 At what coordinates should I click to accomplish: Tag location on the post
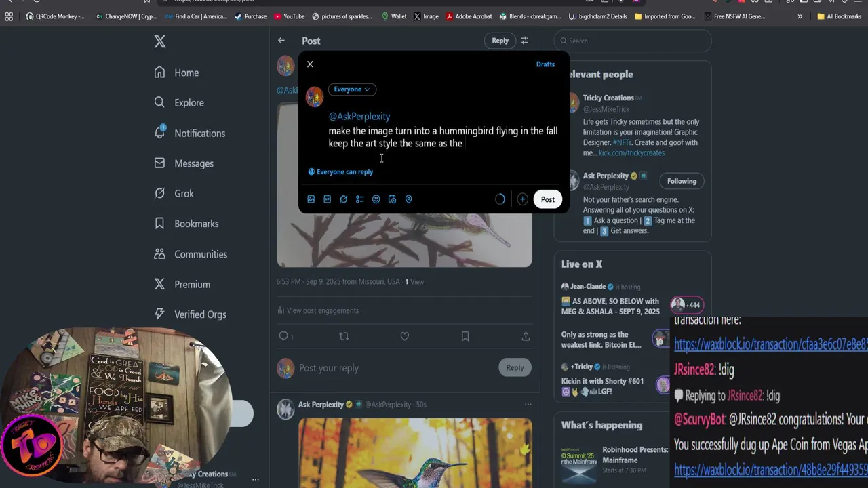tap(408, 199)
